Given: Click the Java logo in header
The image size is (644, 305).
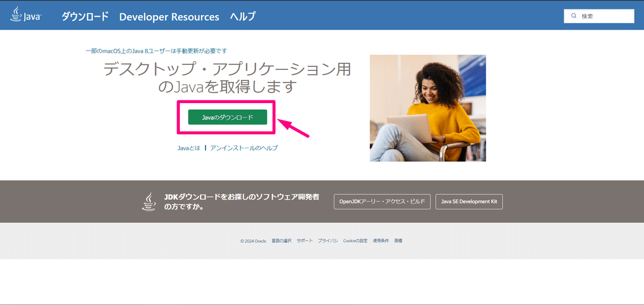Looking at the screenshot, I should 25,15.
